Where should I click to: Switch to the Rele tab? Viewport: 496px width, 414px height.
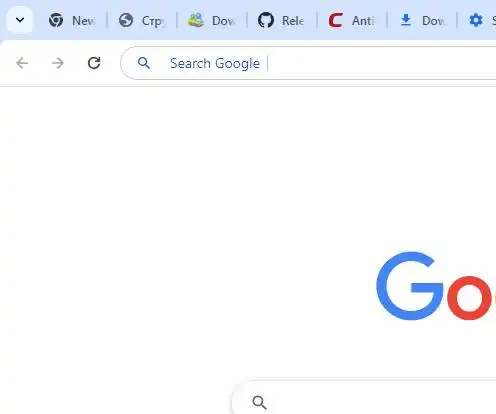click(x=282, y=21)
